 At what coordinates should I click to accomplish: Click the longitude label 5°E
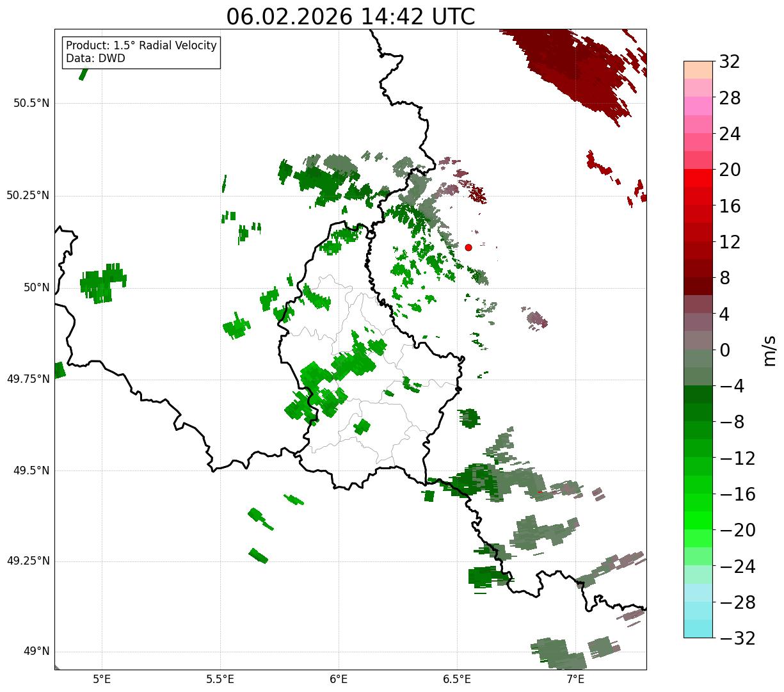[102, 679]
